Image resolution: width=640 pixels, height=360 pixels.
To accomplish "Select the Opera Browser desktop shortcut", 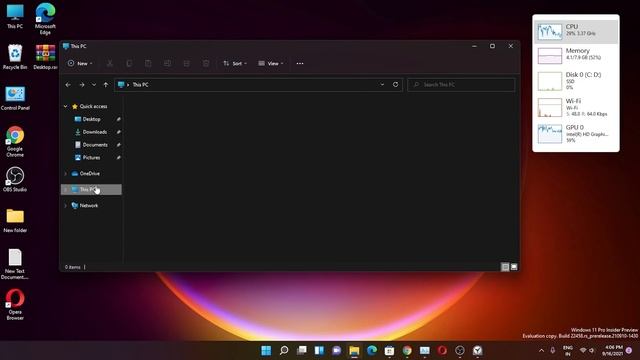I will pos(15,304).
